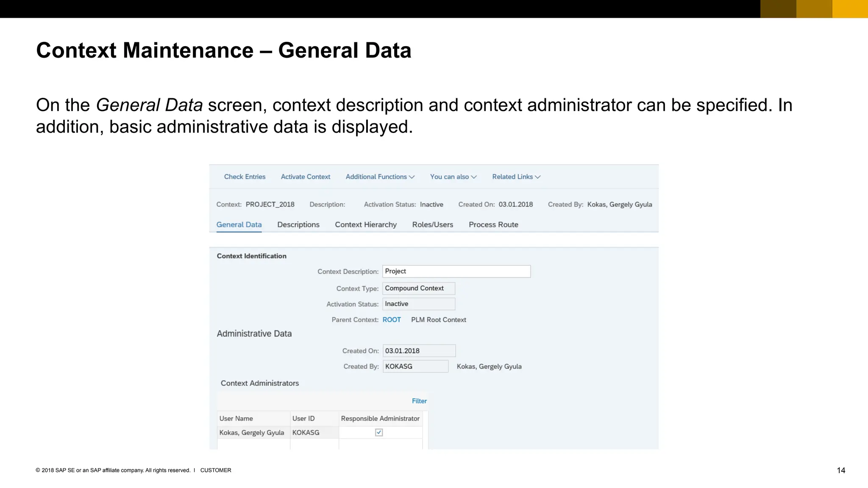Click the Context Identification section heading
The width and height of the screenshot is (868, 488).
(252, 256)
